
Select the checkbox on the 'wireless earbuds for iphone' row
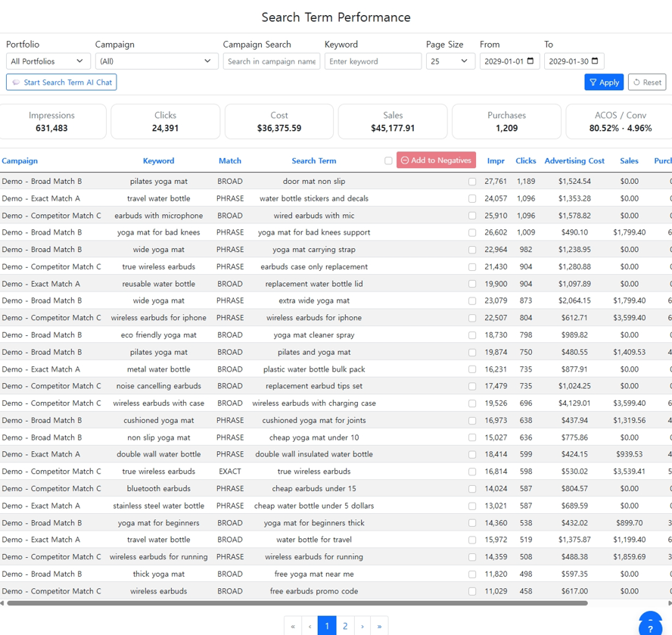pos(471,318)
